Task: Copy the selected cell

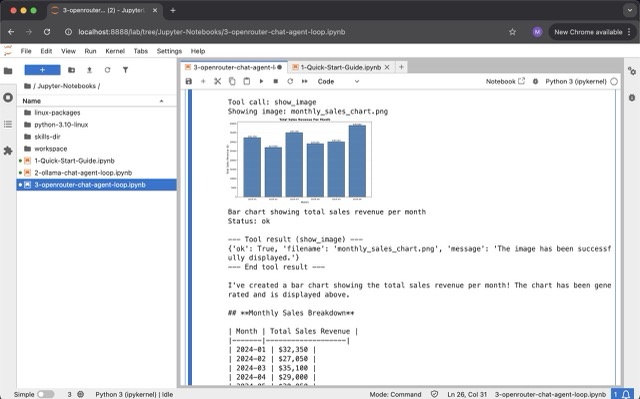Action: pos(232,81)
